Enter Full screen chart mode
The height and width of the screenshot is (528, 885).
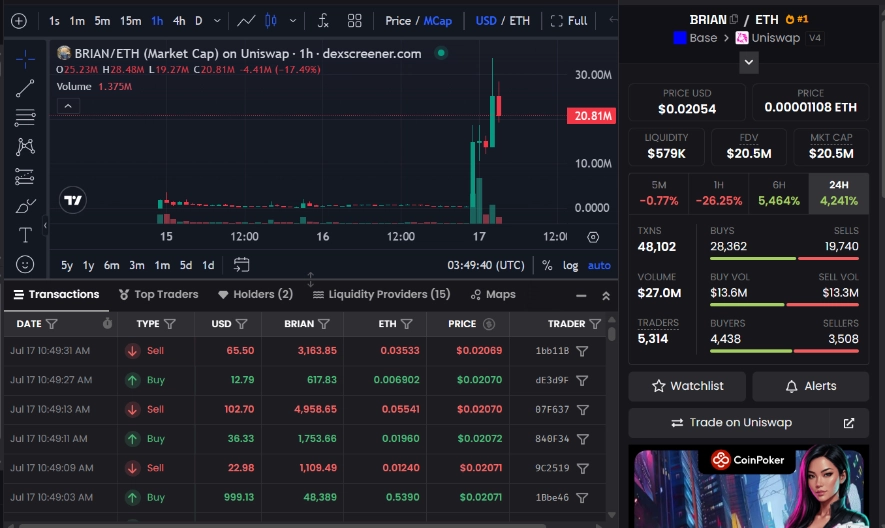569,21
